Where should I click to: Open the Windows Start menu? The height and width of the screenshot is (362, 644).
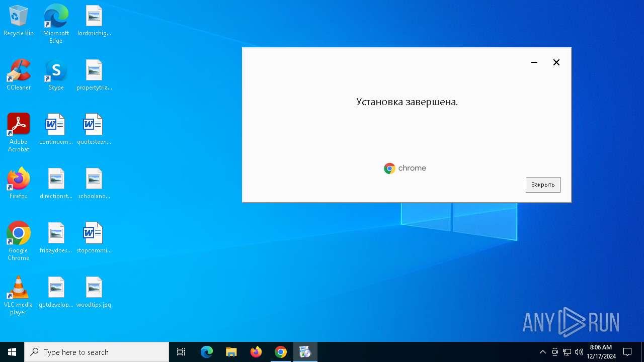(x=12, y=352)
